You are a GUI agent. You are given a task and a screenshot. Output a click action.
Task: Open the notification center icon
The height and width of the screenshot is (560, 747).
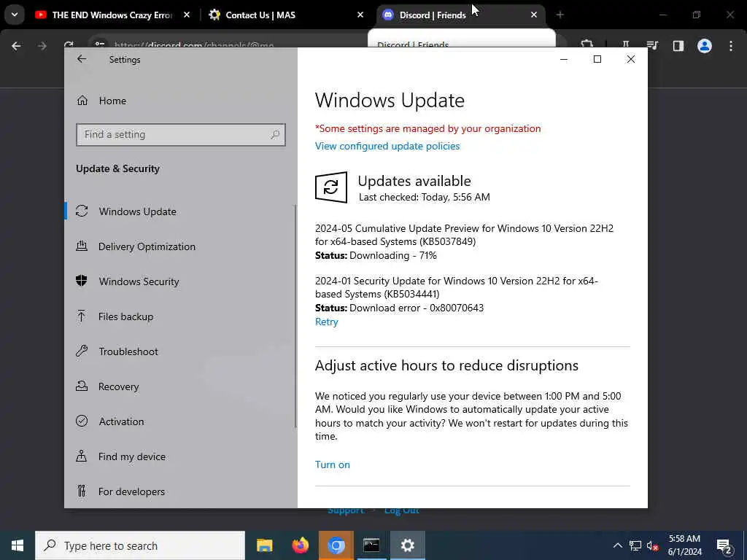click(724, 545)
